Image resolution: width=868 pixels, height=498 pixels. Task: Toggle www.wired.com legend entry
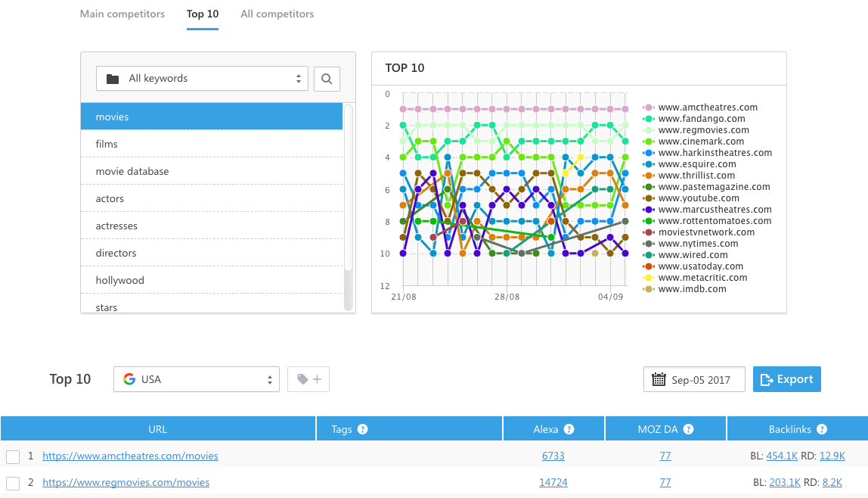point(685,255)
